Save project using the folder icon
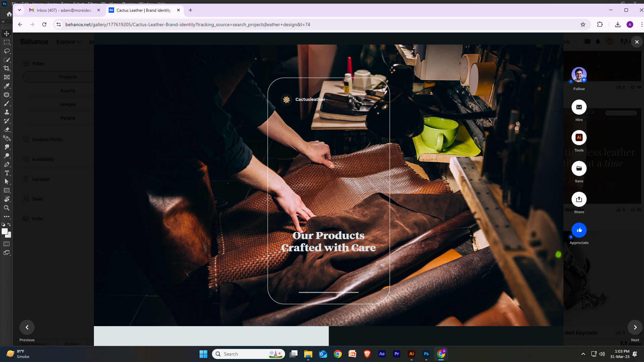This screenshot has width=644, height=362. tap(579, 169)
